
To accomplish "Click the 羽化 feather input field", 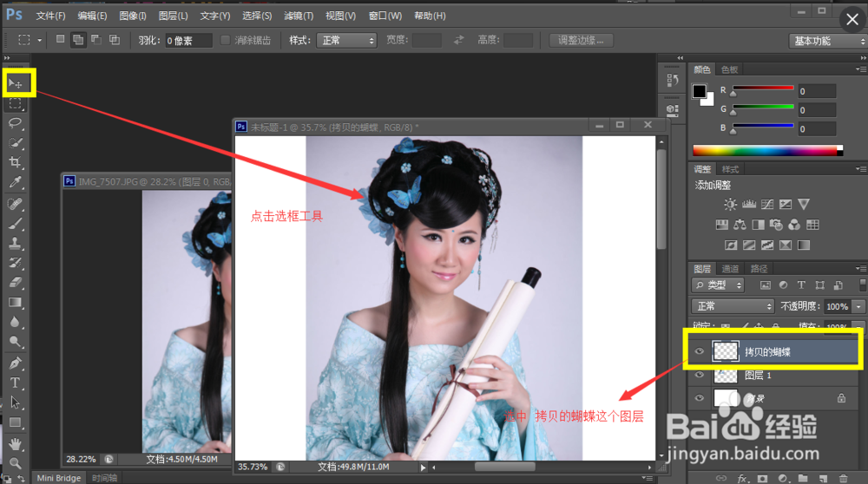I will [188, 41].
